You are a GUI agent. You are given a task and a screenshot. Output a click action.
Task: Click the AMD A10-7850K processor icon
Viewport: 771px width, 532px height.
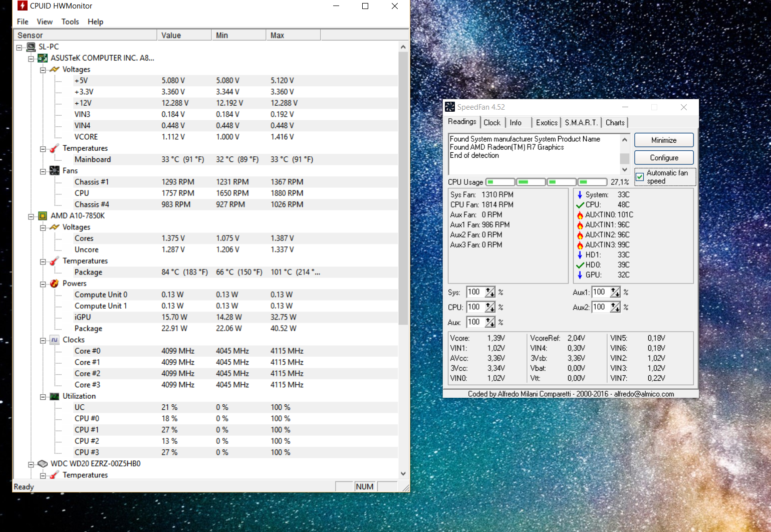[43, 216]
